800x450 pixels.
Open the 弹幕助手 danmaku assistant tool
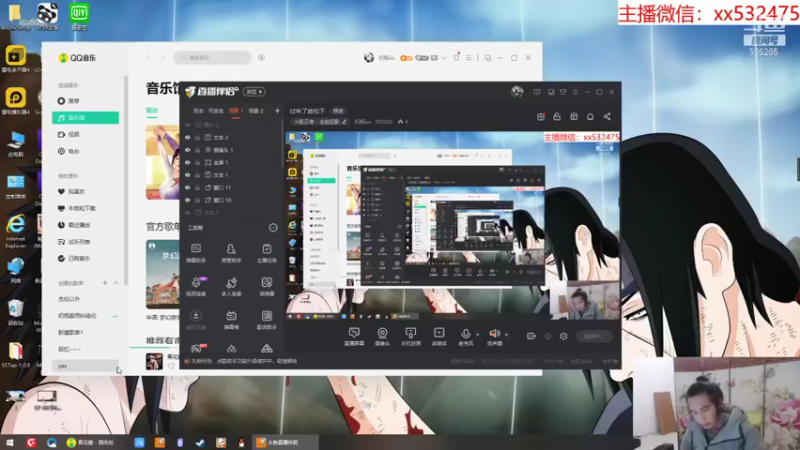pyautogui.click(x=196, y=253)
